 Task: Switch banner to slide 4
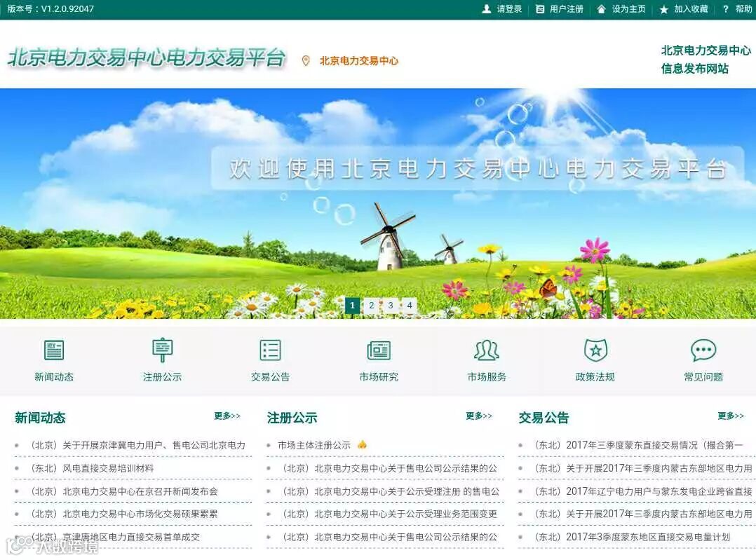coord(410,305)
